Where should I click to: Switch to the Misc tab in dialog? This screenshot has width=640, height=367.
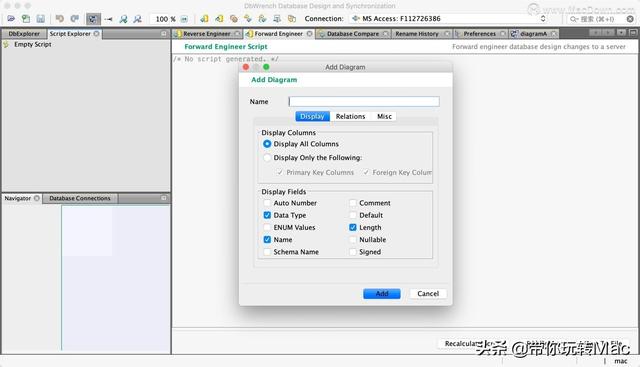[x=384, y=116]
